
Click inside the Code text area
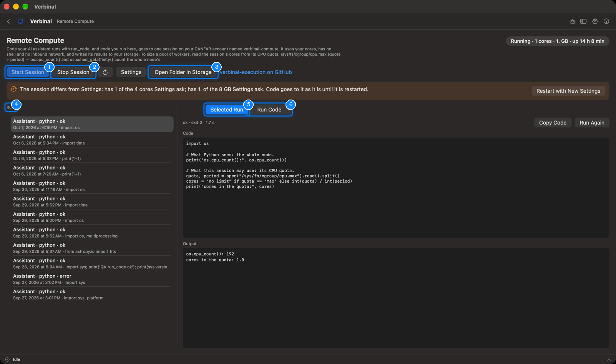[396, 188]
